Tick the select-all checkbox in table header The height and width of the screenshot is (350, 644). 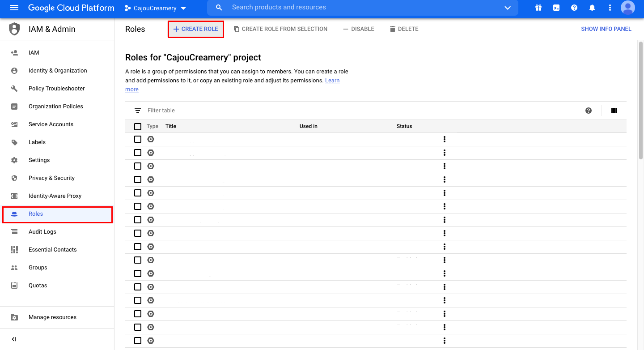click(x=138, y=127)
